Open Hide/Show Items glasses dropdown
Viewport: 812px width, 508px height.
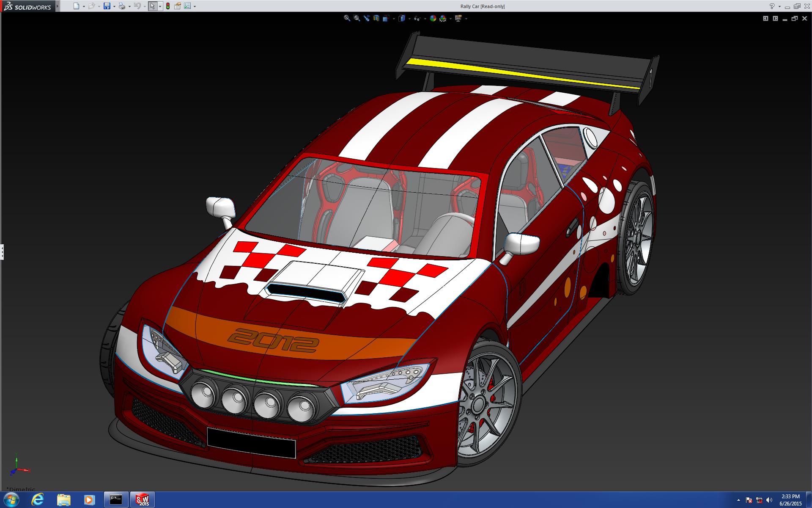tap(425, 19)
